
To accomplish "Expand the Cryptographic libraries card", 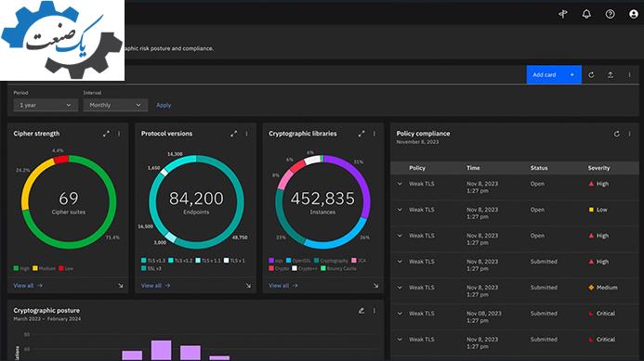I will (x=361, y=134).
